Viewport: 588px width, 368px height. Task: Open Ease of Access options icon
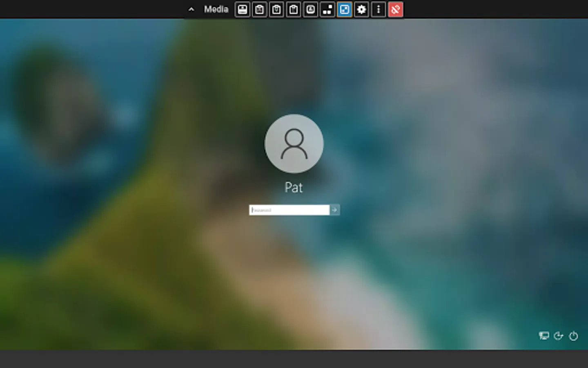click(x=558, y=336)
